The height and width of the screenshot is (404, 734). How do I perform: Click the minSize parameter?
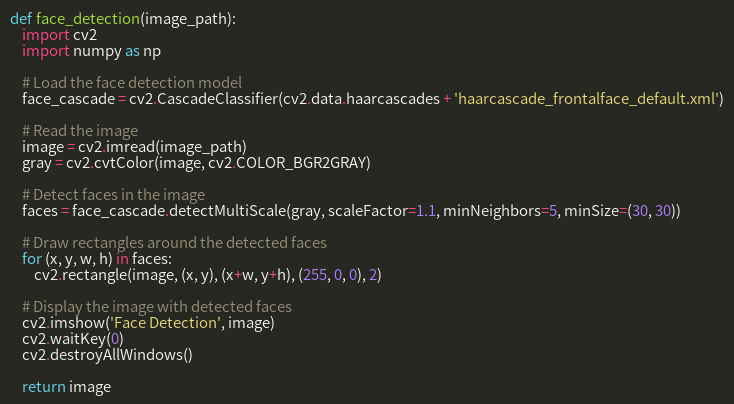click(592, 211)
